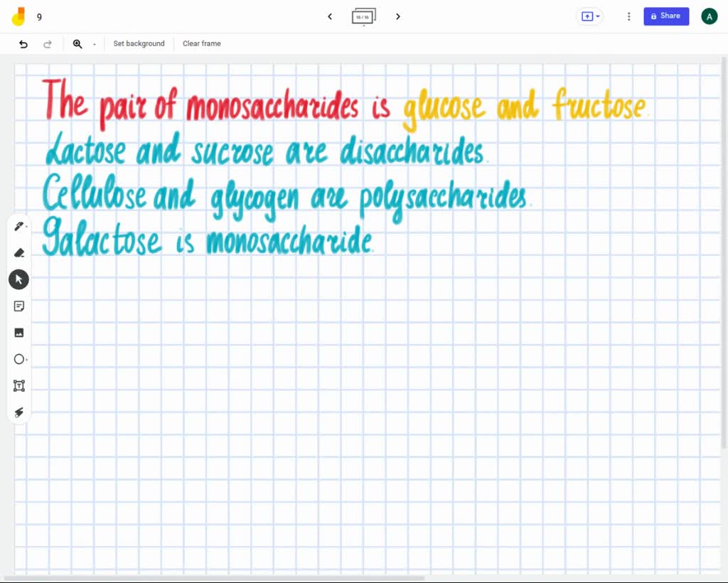Select the Eraser tool

(19, 252)
